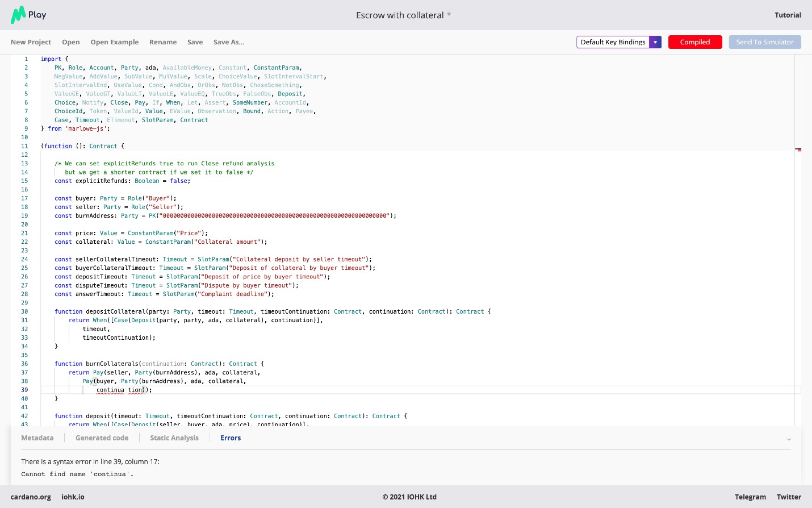Start a New Project
The image size is (812, 508).
click(x=31, y=42)
